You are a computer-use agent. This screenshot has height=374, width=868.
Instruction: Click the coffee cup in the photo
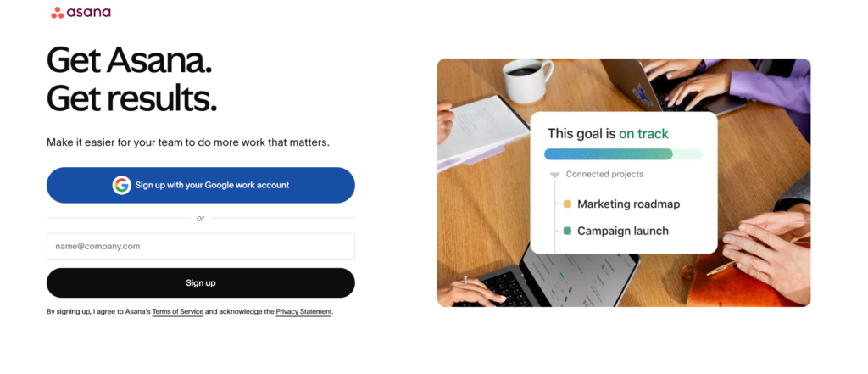[x=526, y=80]
